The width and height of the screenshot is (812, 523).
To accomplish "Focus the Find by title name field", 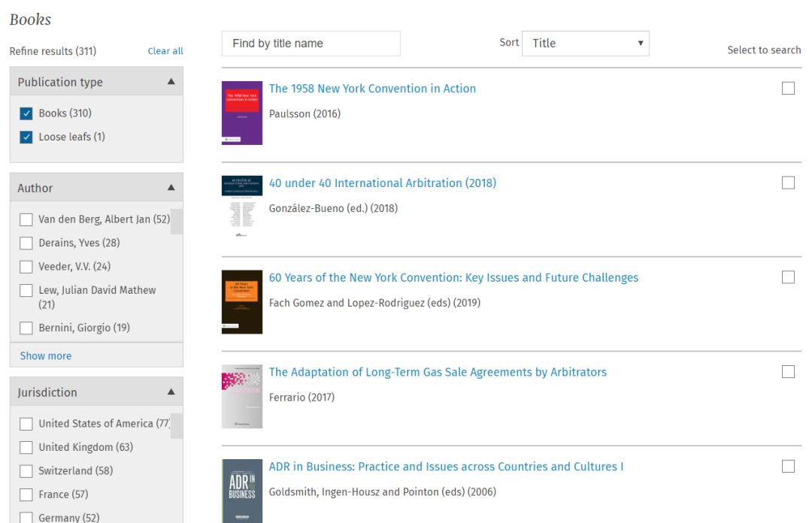I will [311, 44].
